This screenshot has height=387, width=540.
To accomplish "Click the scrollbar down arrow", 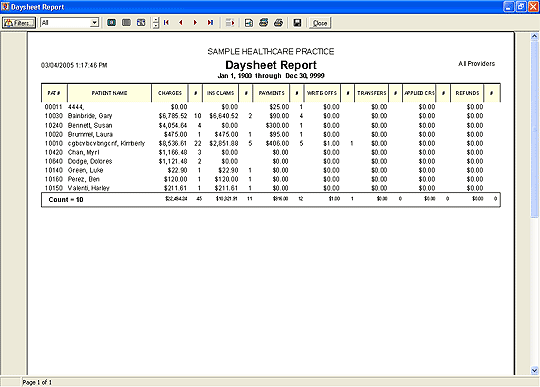I will click(x=534, y=370).
